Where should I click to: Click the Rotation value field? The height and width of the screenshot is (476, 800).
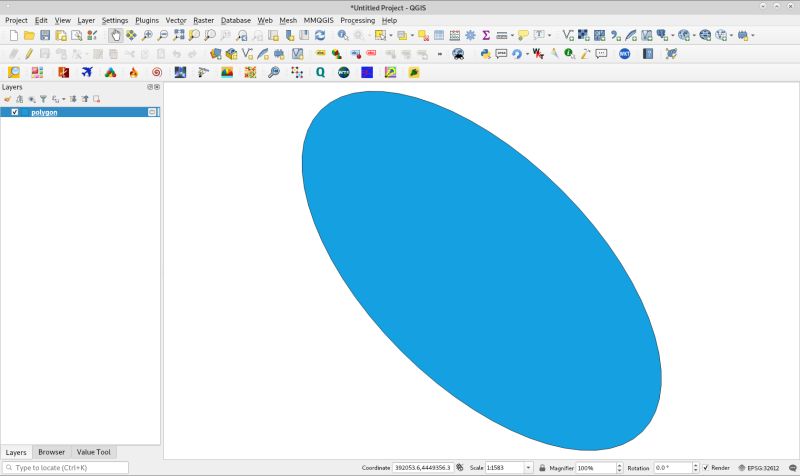pos(673,468)
